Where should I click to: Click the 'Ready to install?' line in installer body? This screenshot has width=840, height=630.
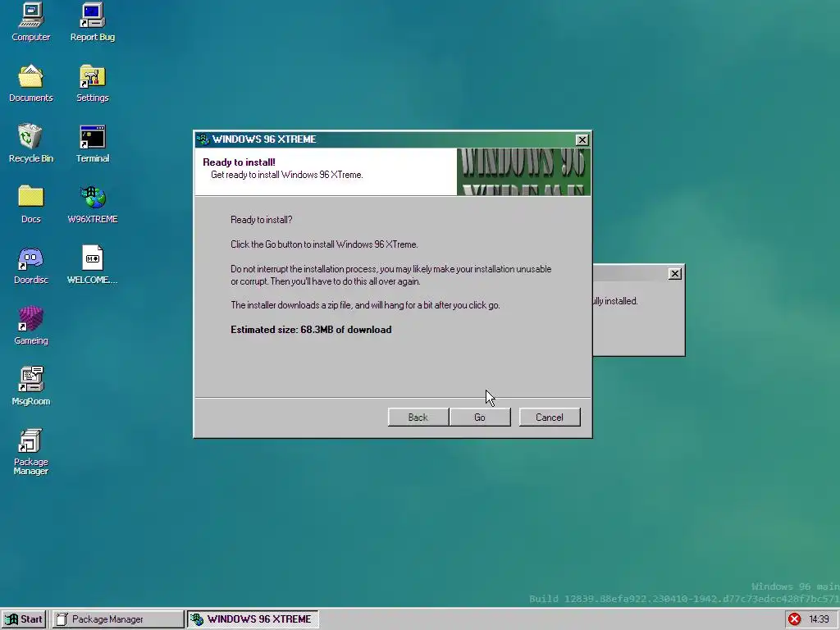[262, 220]
